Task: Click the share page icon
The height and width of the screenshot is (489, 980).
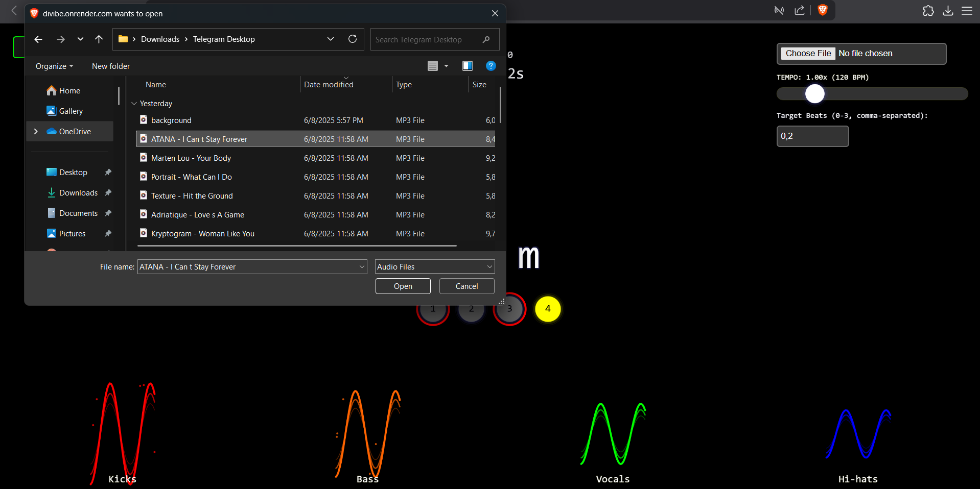Action: [x=800, y=10]
